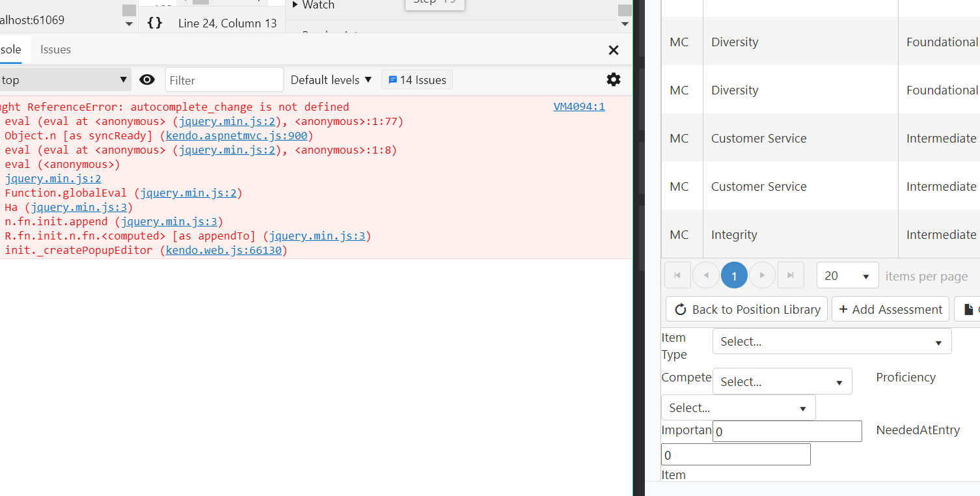This screenshot has height=496, width=980.
Task: Go to previous page in pager
Action: coord(706,275)
